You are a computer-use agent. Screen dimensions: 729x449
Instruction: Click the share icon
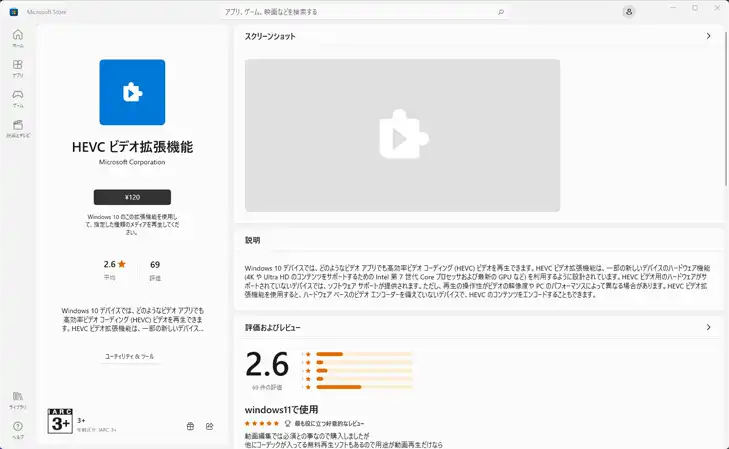210,426
